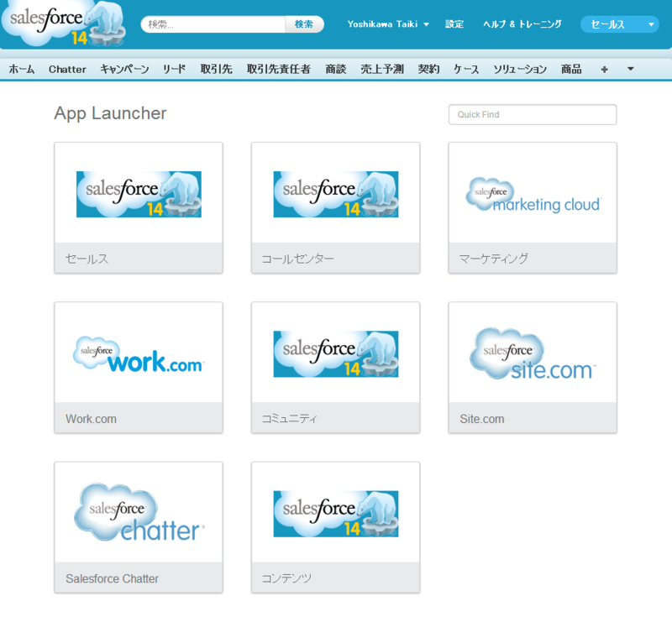Launch the site.com app logo

533,354
